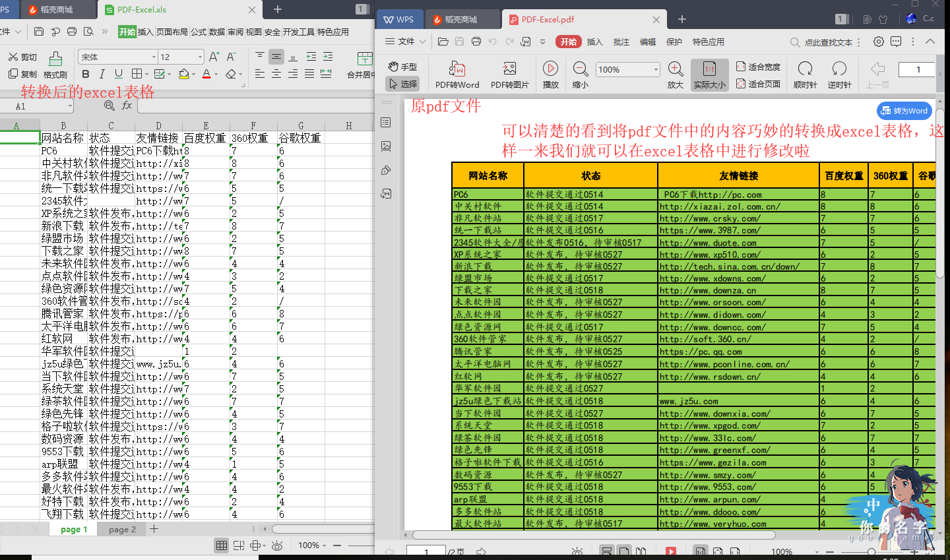Screen dimensions: 950x560
Task: Select Hand tool (手型) in PDF viewer
Action: click(402, 67)
